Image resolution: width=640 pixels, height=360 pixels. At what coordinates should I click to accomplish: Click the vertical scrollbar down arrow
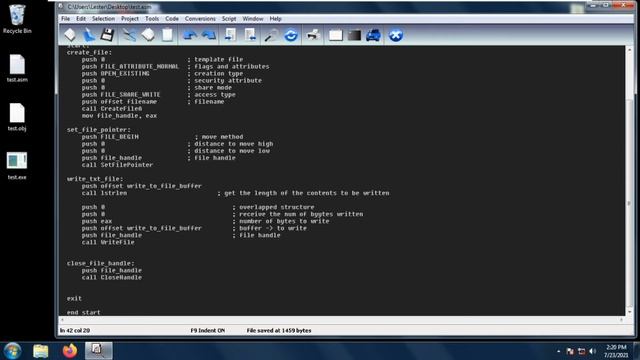[x=629, y=312]
